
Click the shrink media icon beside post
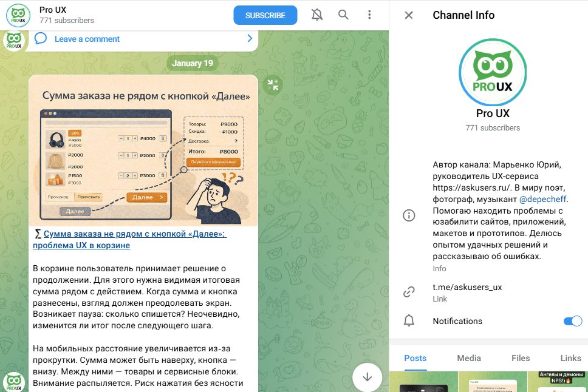(x=273, y=85)
